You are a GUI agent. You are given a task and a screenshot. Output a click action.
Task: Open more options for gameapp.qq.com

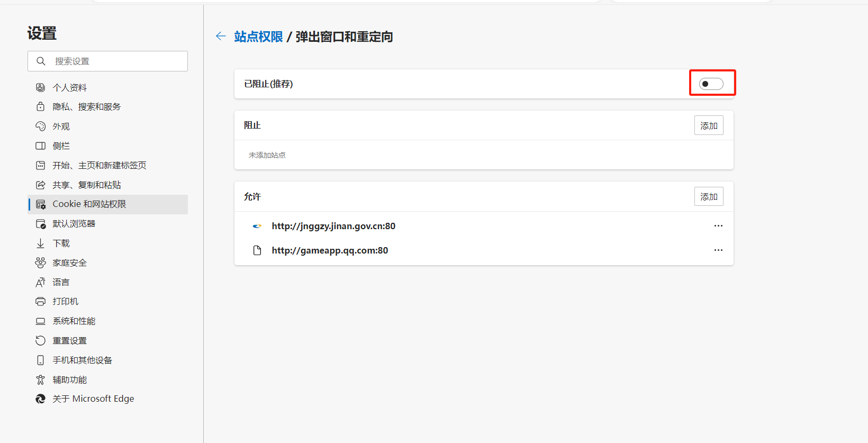[x=718, y=250]
